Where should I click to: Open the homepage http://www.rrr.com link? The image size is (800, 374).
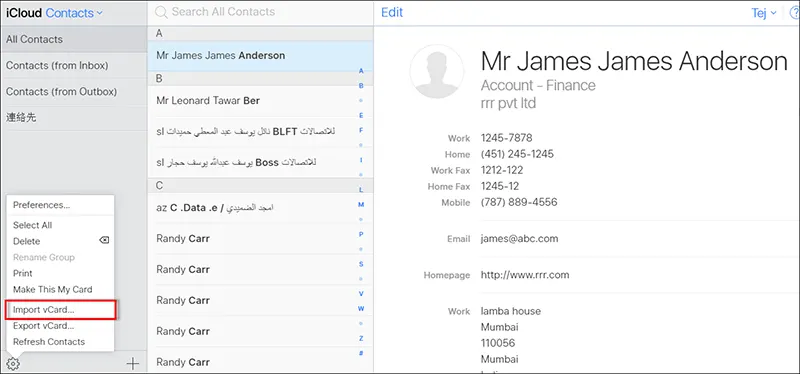(x=525, y=275)
